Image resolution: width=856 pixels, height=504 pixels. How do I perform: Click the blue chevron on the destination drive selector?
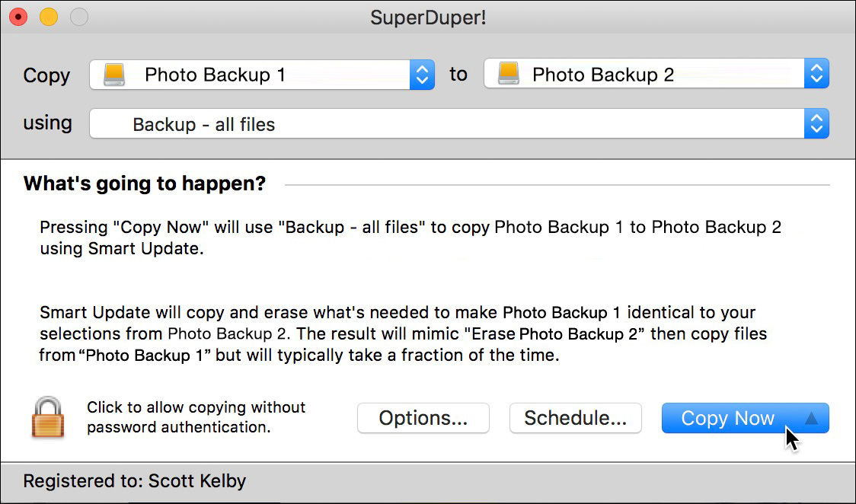pos(816,73)
